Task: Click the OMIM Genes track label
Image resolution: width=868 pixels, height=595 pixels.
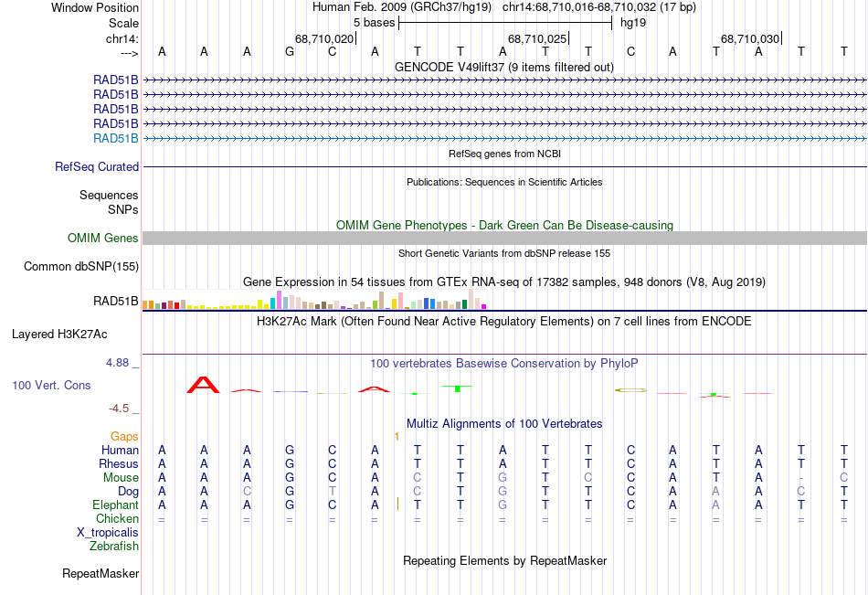Action: point(103,239)
